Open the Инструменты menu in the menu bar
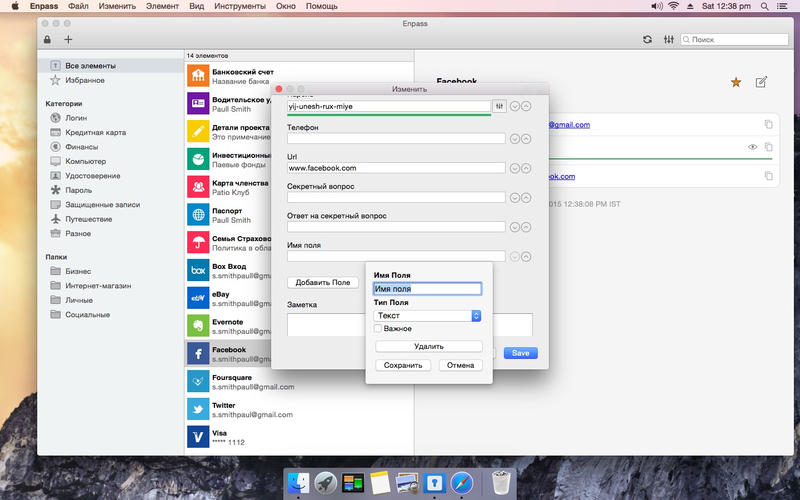Screen dimensions: 800x500 pyautogui.click(x=240, y=7)
